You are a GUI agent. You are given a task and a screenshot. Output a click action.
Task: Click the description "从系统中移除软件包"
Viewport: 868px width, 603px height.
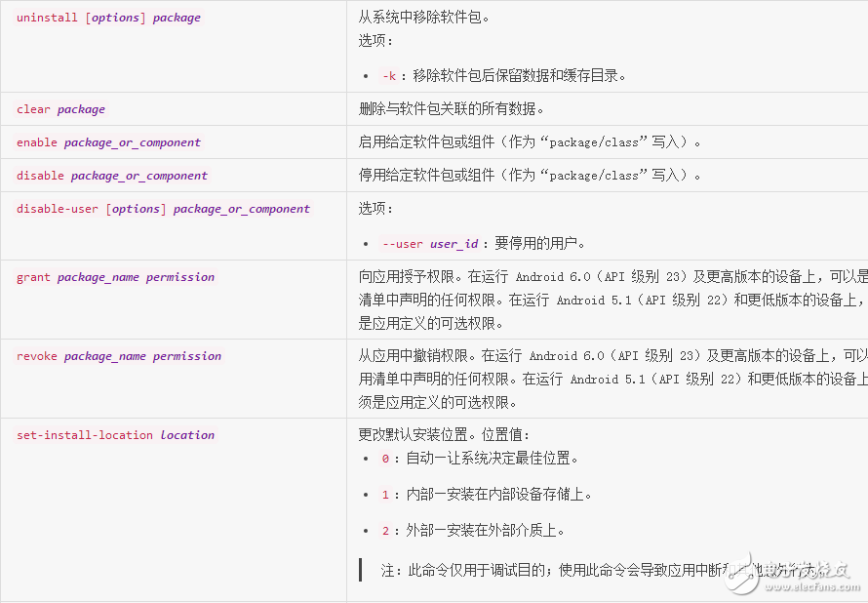click(424, 18)
